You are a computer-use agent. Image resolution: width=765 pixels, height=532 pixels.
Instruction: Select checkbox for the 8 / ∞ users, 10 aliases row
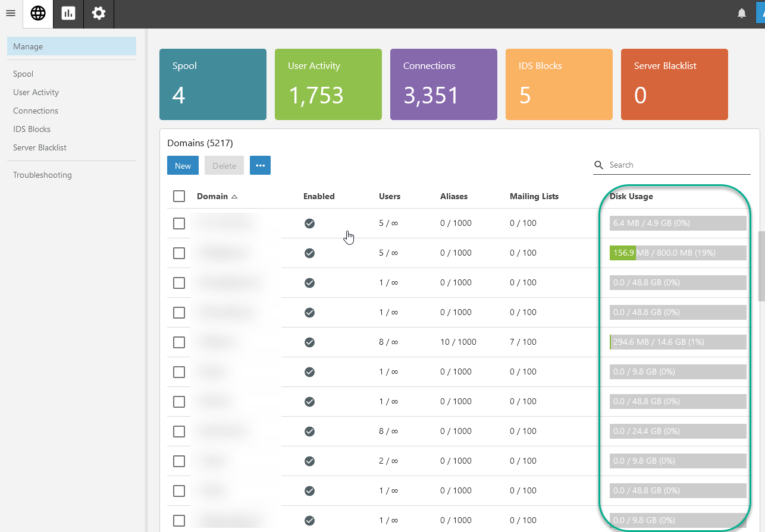click(x=179, y=342)
